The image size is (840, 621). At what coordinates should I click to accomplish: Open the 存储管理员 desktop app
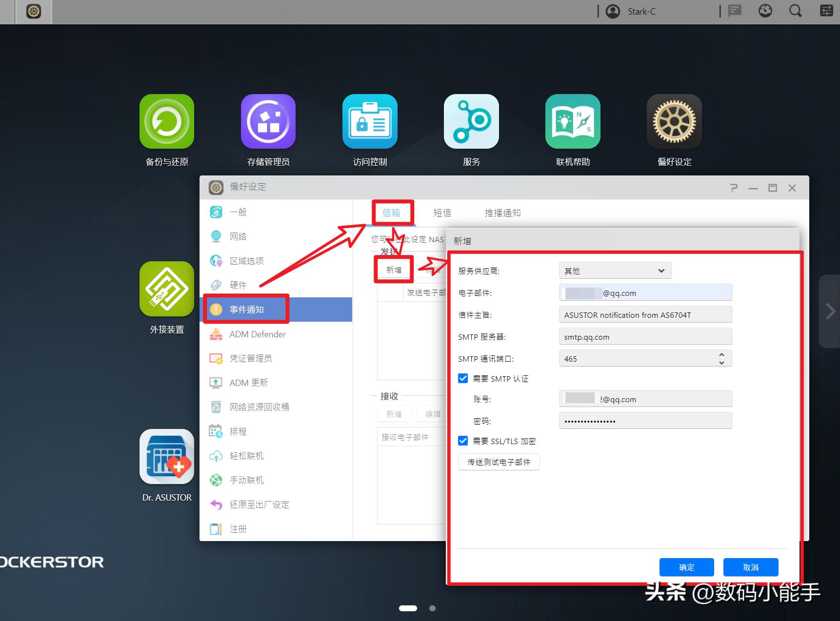click(x=268, y=121)
